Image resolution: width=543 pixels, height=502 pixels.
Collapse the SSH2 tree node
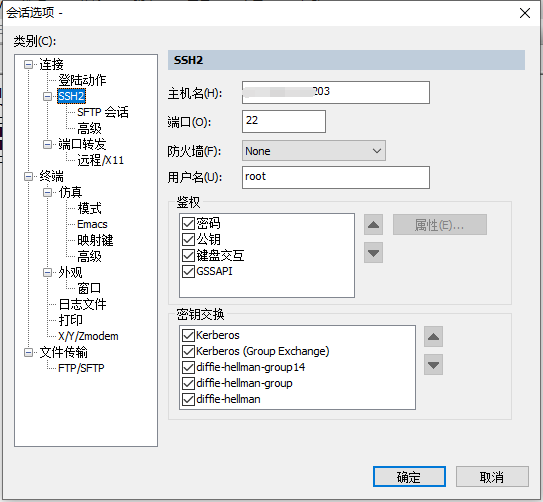[x=47, y=96]
